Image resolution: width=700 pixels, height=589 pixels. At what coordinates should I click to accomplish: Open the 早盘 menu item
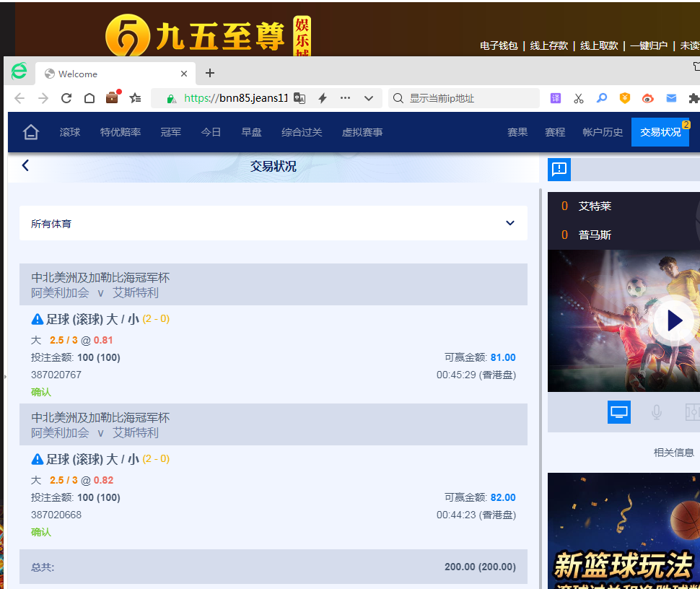pos(251,132)
